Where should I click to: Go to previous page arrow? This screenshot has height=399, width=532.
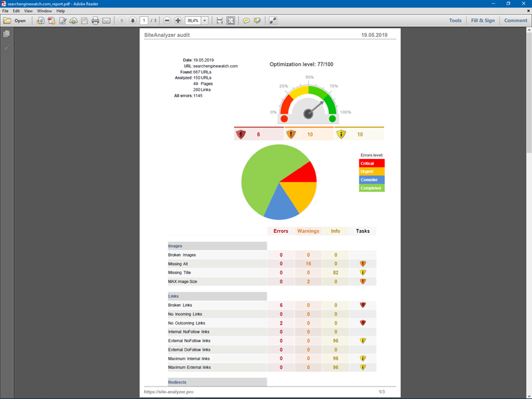[121, 21]
